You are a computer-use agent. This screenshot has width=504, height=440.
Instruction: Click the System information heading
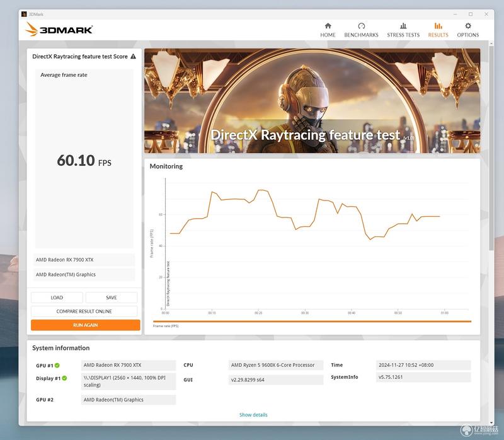(60, 348)
